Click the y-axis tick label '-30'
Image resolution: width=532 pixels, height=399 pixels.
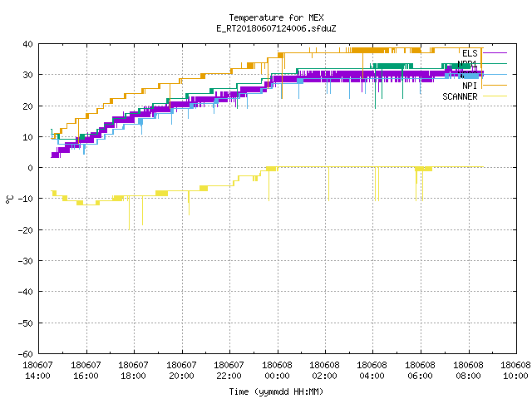26,261
